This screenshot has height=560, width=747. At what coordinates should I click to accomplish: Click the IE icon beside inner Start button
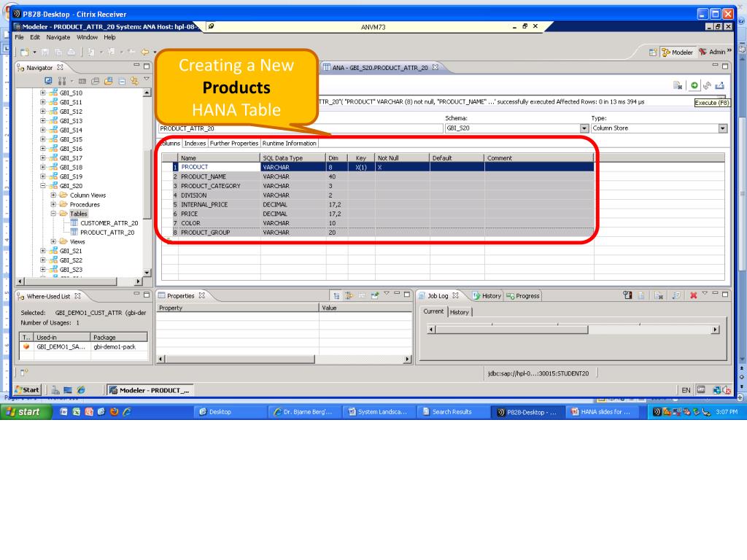point(81,390)
